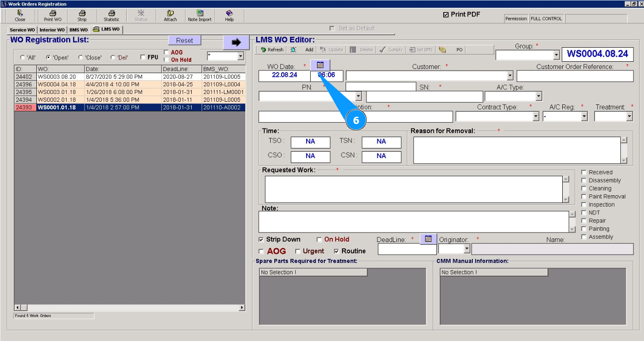Screen dimensions: 644x341
Task: Select the 'All' radio button
Action: (23, 58)
